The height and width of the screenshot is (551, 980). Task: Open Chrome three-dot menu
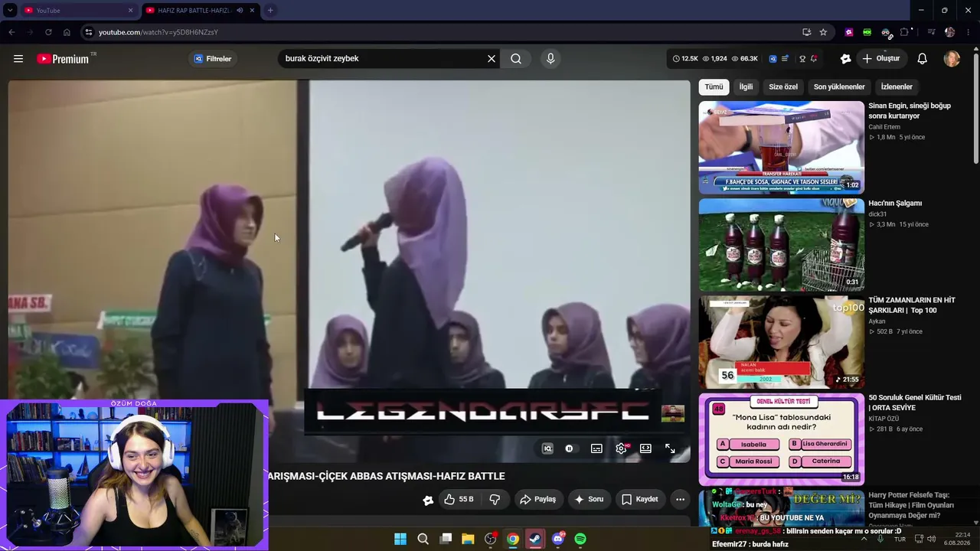[969, 32]
